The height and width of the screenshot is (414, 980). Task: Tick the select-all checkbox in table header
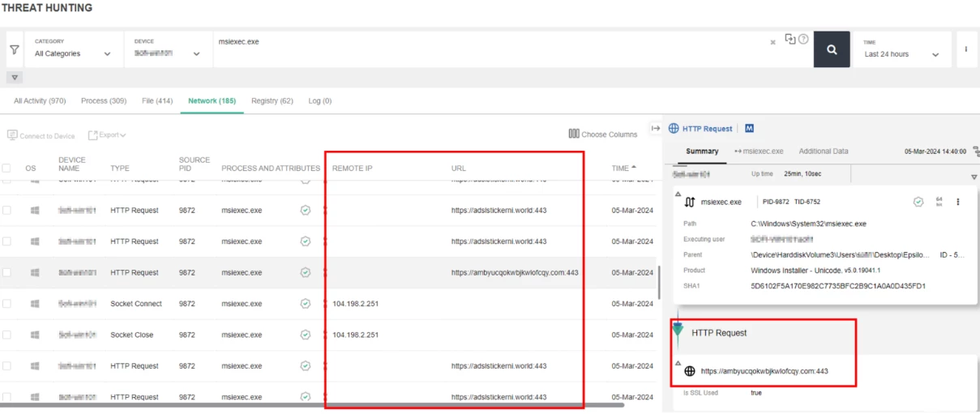[x=6, y=169]
